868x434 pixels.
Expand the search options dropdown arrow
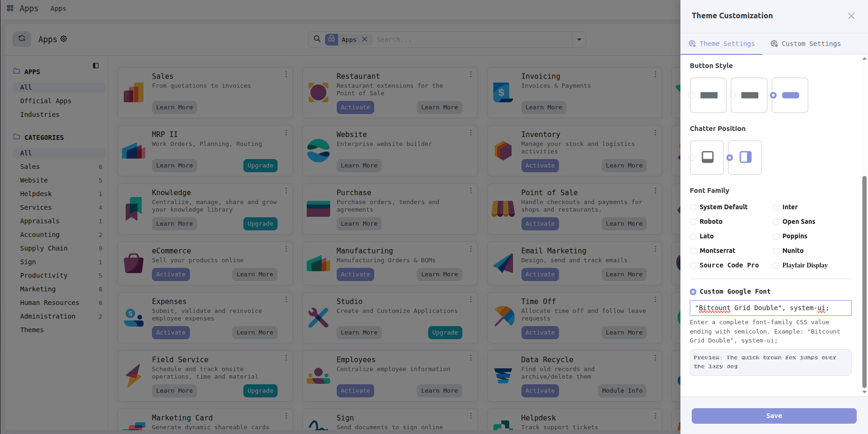tap(579, 39)
